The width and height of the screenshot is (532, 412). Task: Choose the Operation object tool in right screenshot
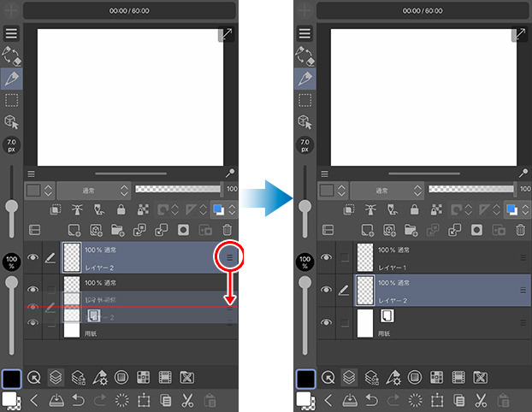305,122
